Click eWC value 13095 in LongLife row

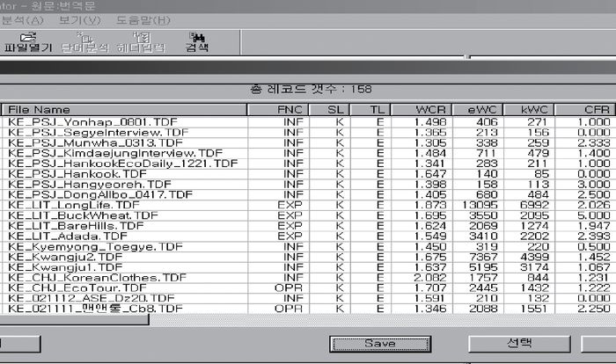tap(480, 205)
